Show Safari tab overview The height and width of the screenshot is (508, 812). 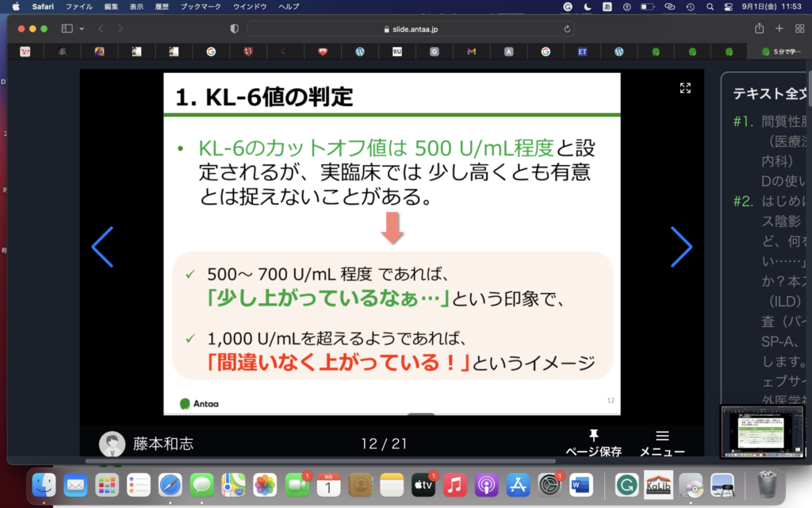pos(798,29)
